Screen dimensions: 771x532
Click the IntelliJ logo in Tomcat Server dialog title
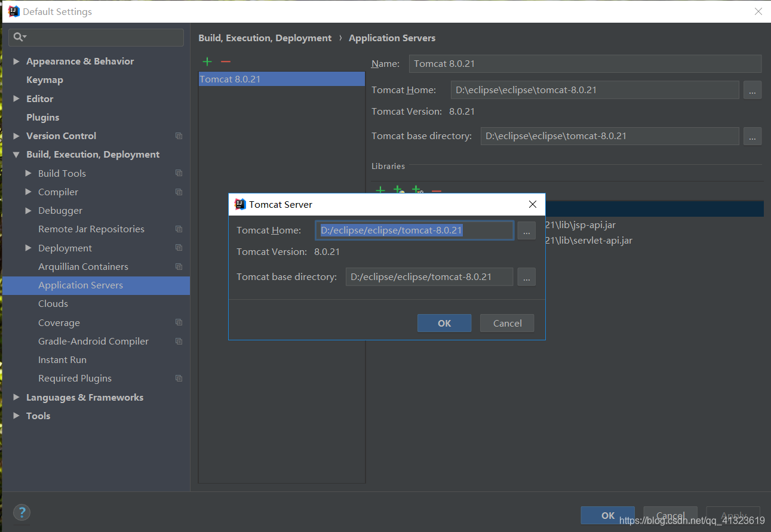[240, 204]
